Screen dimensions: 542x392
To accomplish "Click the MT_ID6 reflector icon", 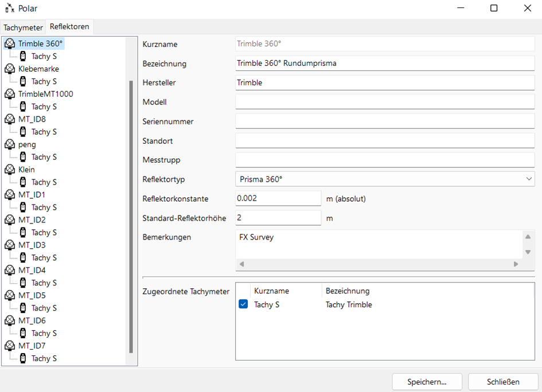I will coord(10,321).
